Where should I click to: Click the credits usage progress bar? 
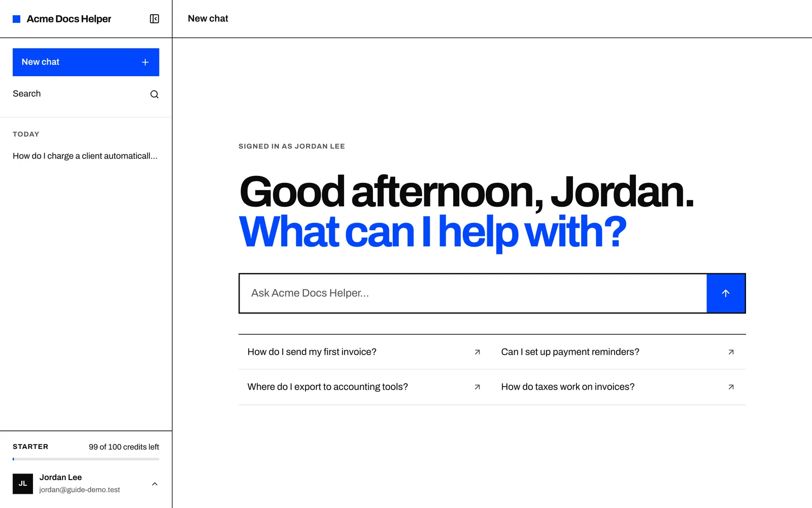click(86, 459)
